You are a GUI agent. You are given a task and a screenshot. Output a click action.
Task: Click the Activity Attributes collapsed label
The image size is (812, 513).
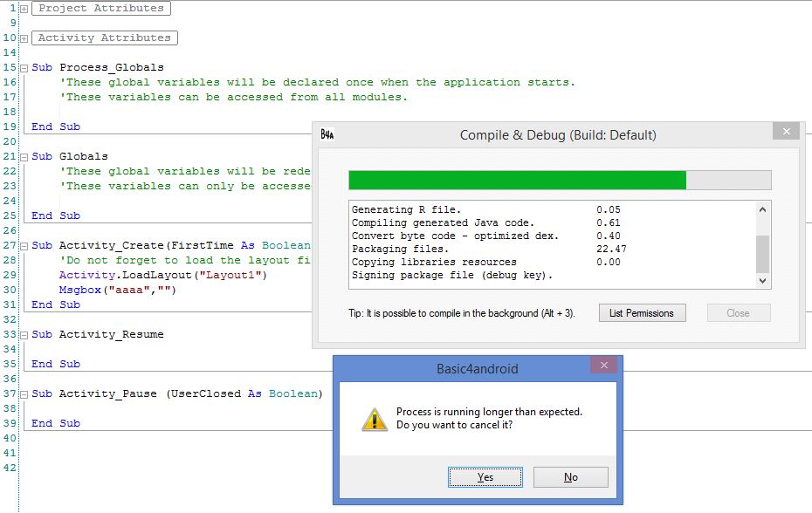pos(105,38)
